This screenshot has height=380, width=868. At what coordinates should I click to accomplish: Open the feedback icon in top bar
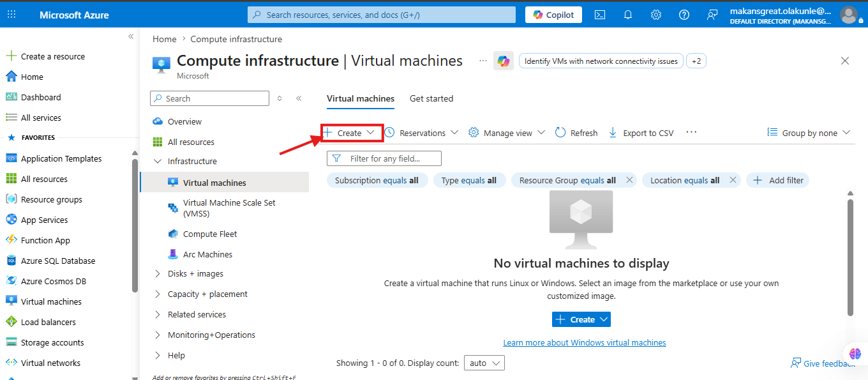[x=713, y=15]
